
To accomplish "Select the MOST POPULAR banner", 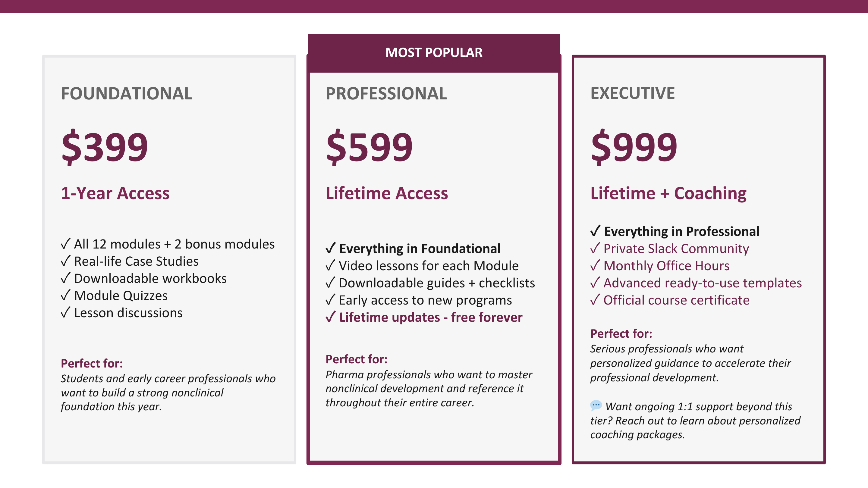I will click(x=434, y=53).
